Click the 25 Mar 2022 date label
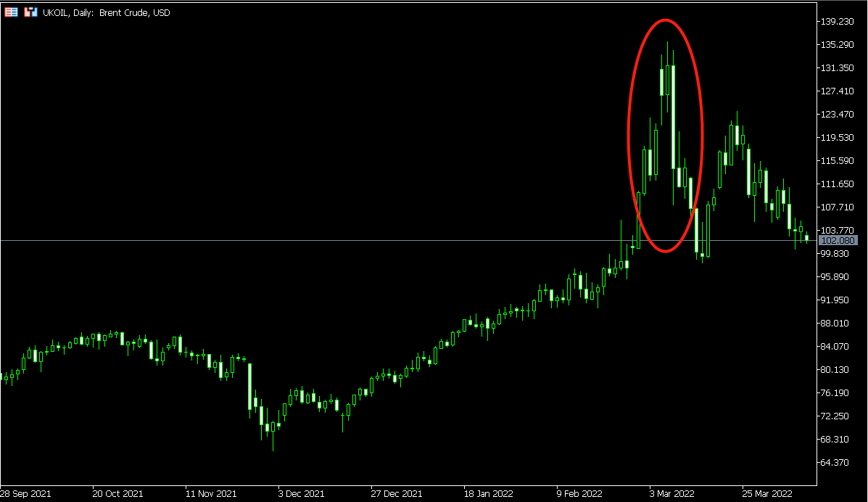This screenshot has width=868, height=502. tap(767, 494)
